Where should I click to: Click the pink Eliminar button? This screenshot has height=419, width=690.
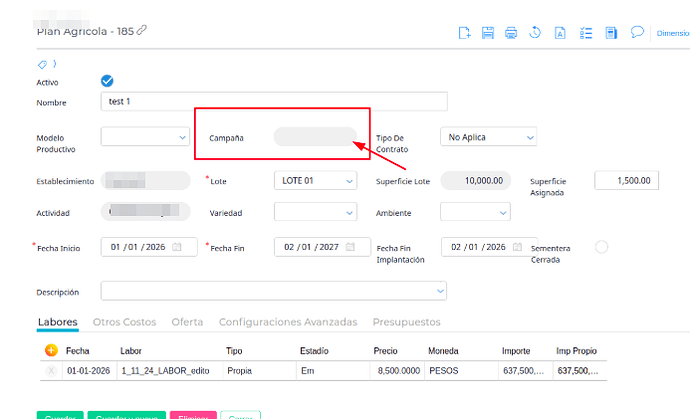[x=193, y=415]
